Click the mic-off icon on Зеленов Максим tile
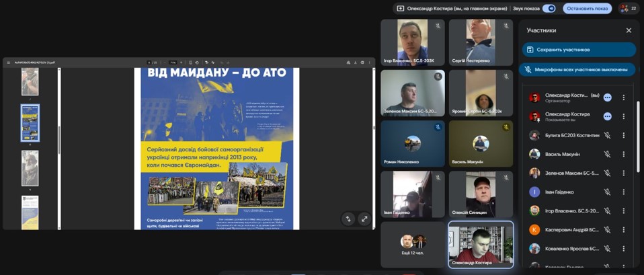644x275 pixels. point(438,77)
